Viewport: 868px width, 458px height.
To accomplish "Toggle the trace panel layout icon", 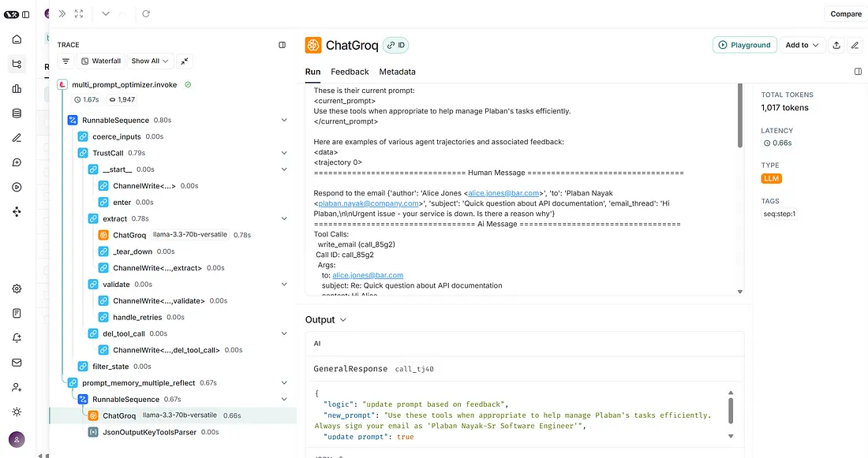I will point(282,45).
